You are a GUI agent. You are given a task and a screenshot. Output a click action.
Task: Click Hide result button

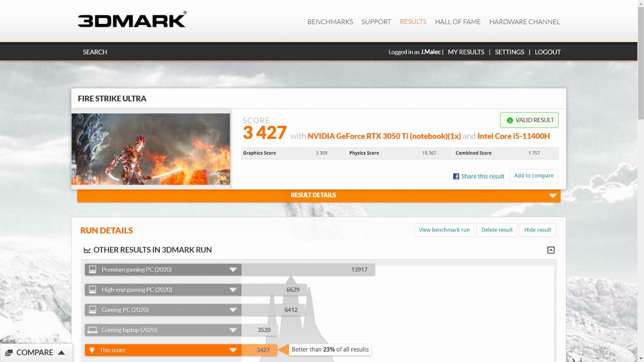[538, 230]
